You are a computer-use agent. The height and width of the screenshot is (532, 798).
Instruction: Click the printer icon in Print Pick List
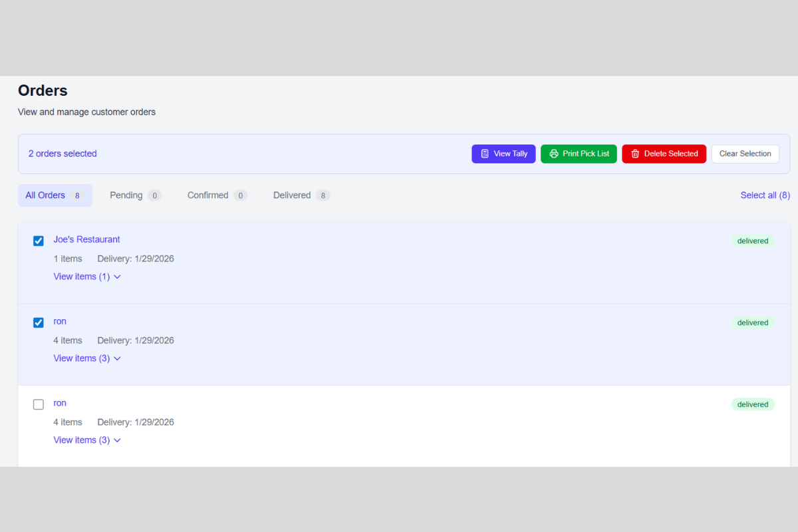pyautogui.click(x=553, y=154)
